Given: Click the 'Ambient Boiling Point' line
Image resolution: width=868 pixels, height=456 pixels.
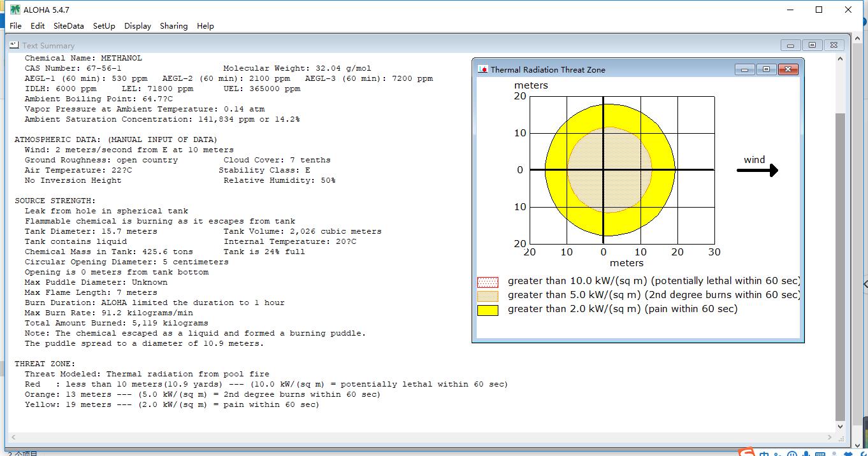Looking at the screenshot, I should (x=99, y=99).
